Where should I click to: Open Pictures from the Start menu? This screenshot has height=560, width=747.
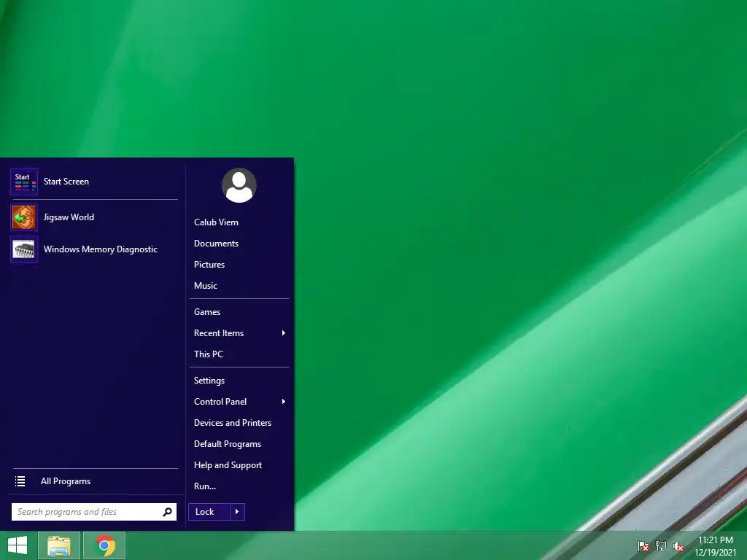click(x=209, y=264)
